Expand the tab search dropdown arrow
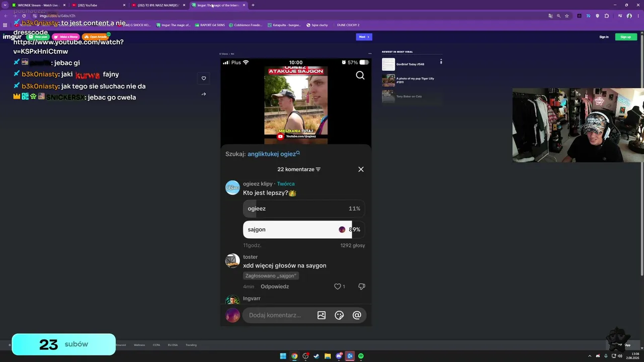Screen dimensions: 644x362 click(5, 5)
